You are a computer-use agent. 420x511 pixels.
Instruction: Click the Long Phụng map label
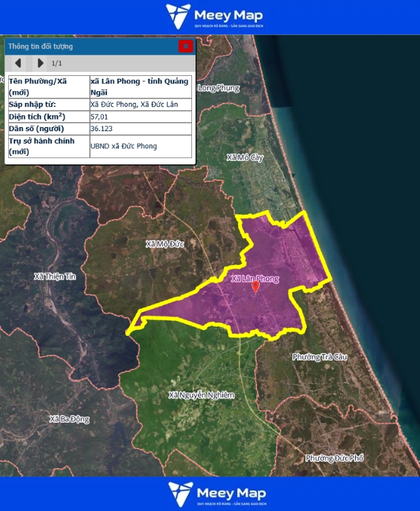point(218,88)
